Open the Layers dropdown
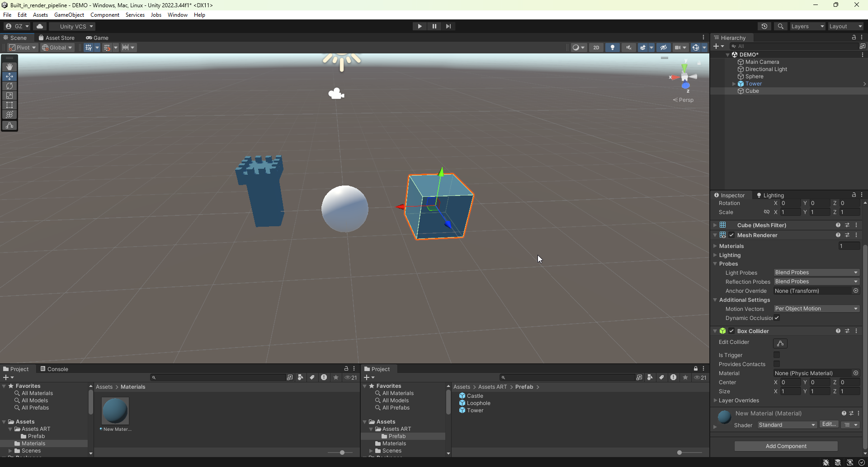The width and height of the screenshot is (868, 467). pos(807,26)
